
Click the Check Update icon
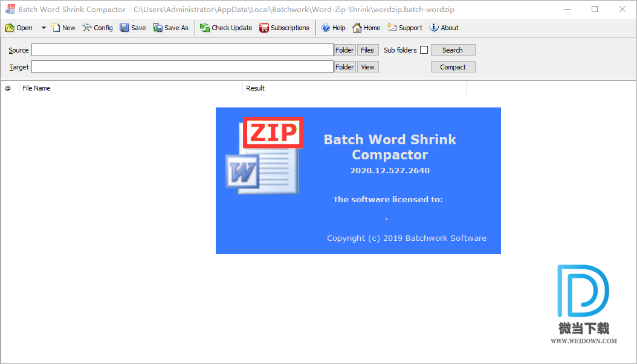[205, 28]
